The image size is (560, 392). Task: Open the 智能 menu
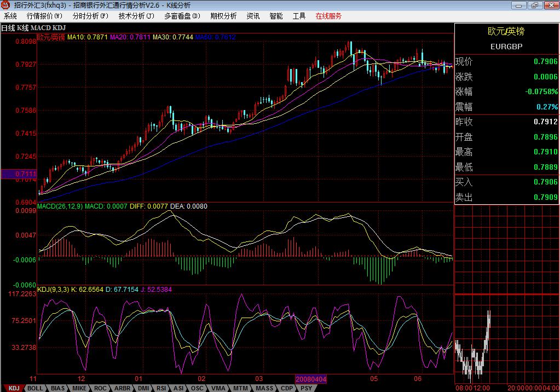point(276,16)
